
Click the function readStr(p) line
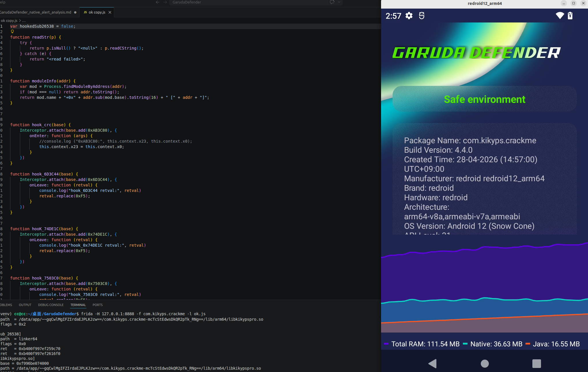[36, 37]
